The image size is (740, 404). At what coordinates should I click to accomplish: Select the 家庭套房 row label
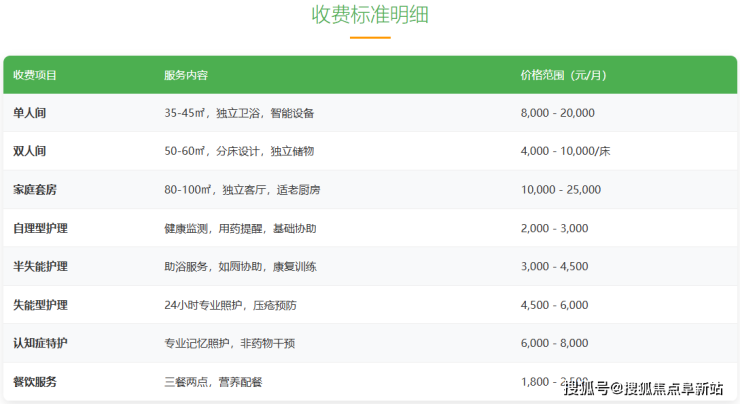click(x=35, y=190)
